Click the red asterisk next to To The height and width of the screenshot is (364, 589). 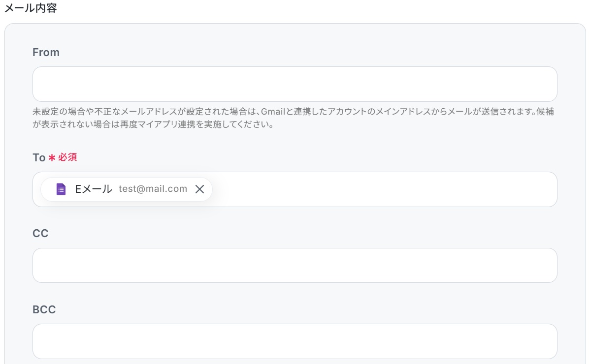tap(52, 158)
